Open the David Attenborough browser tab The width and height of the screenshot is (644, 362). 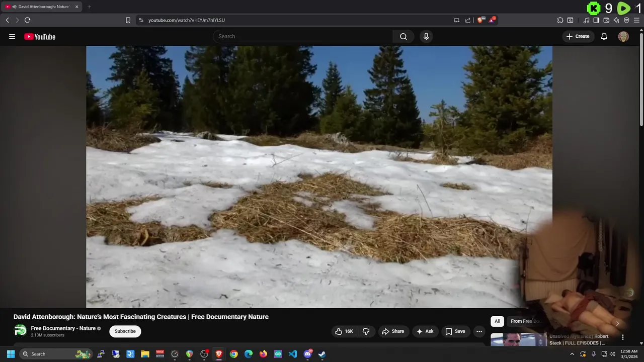(x=42, y=7)
